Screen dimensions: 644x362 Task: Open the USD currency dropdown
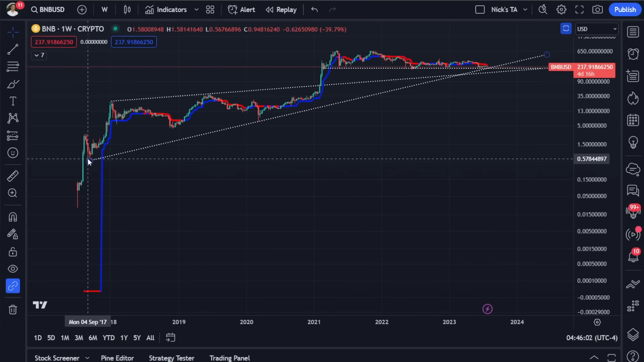pyautogui.click(x=597, y=29)
